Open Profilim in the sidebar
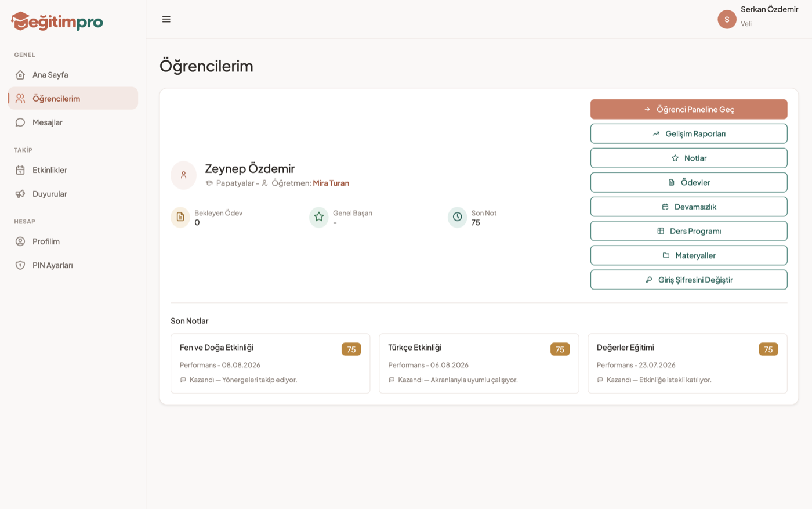 [x=73, y=241]
